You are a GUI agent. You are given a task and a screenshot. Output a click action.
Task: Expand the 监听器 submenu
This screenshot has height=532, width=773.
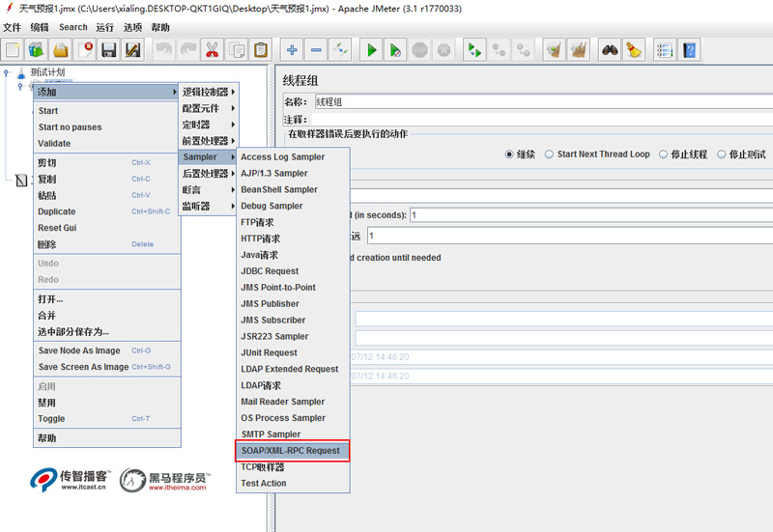209,206
